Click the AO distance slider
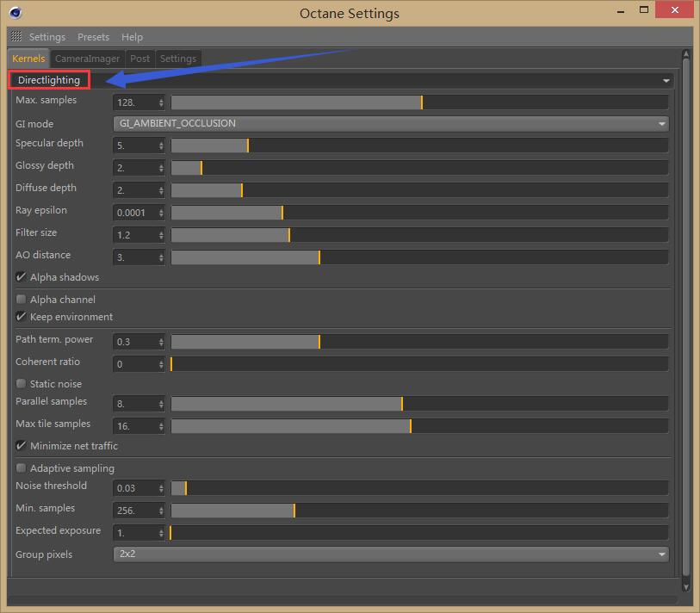700x613 pixels. (x=419, y=257)
